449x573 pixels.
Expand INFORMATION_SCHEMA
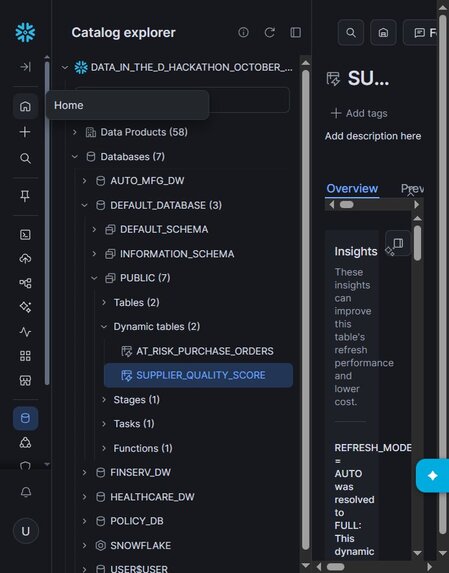94,254
